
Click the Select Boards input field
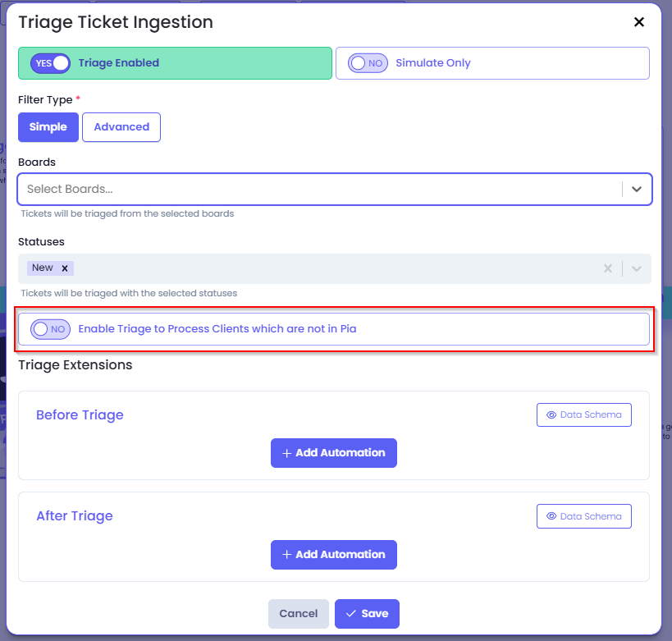320,189
